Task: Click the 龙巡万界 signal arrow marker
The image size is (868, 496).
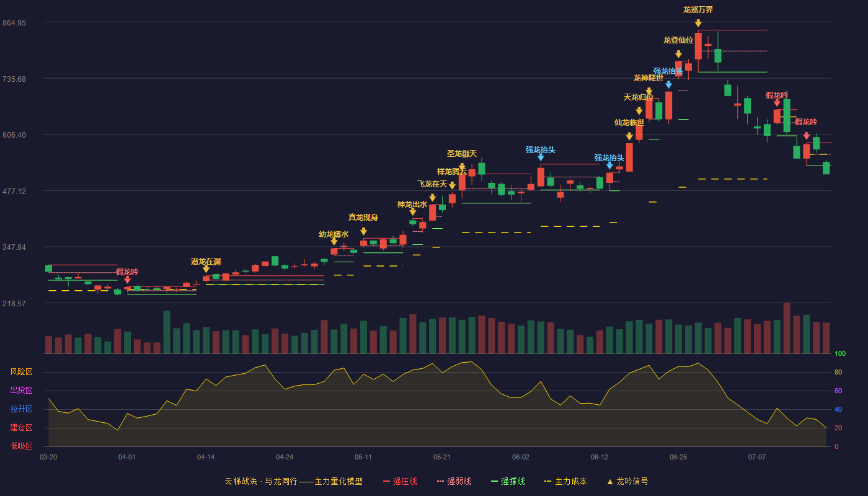Action: click(698, 23)
